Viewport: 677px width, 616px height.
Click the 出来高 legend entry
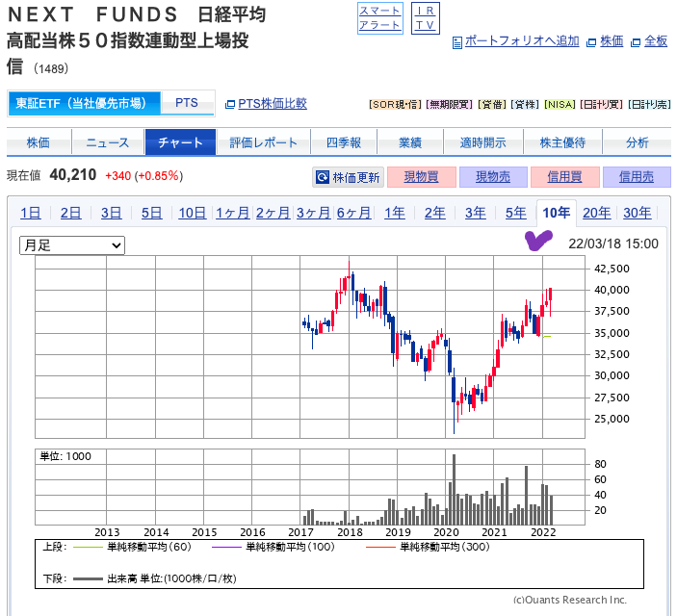click(155, 578)
